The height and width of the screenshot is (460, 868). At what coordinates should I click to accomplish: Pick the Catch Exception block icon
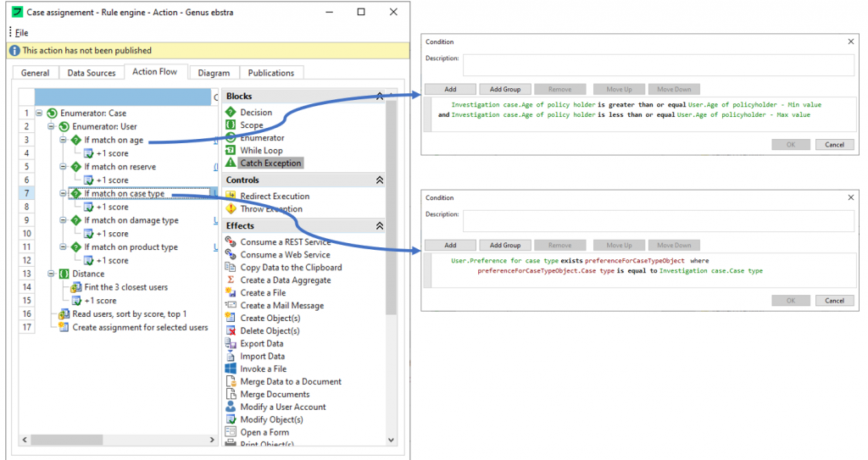coord(231,163)
